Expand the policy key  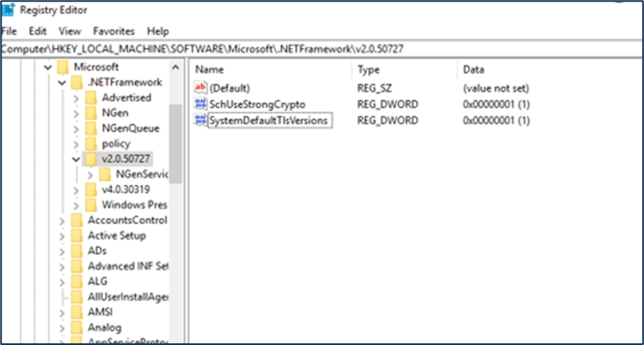(76, 144)
